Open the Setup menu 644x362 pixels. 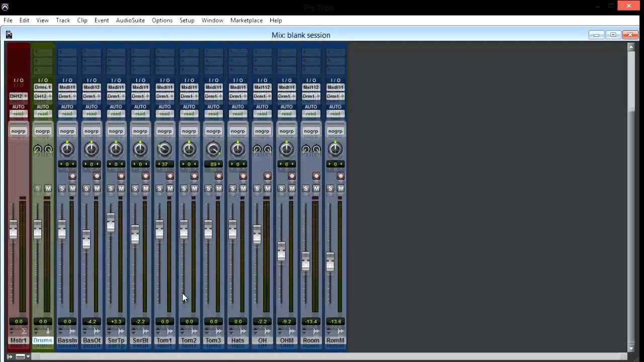coord(187,20)
